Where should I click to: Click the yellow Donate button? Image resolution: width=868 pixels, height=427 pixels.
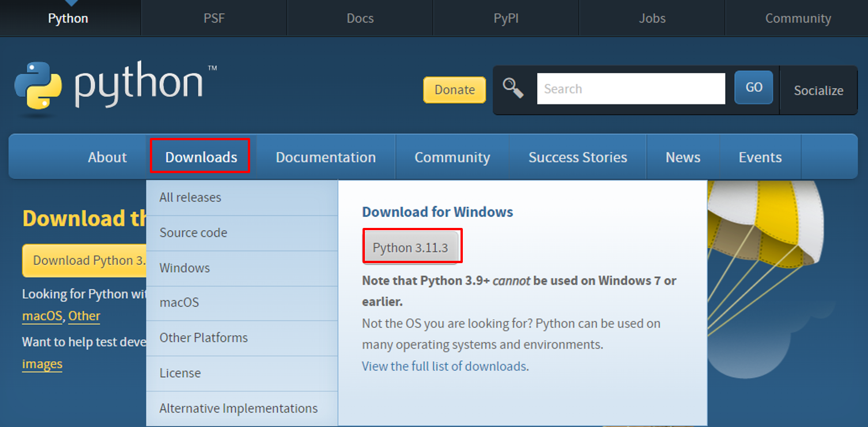click(x=454, y=90)
